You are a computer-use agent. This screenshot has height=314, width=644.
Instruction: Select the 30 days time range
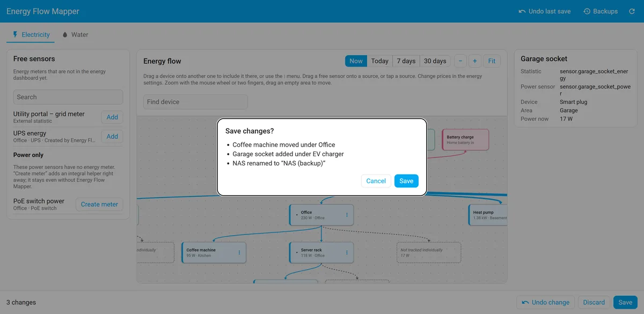pos(435,61)
